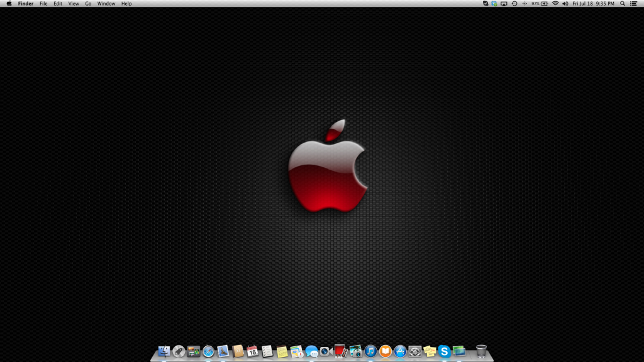Viewport: 644px width, 362px height.
Task: Open the Mail stamp icon in Dock
Action: click(x=223, y=351)
